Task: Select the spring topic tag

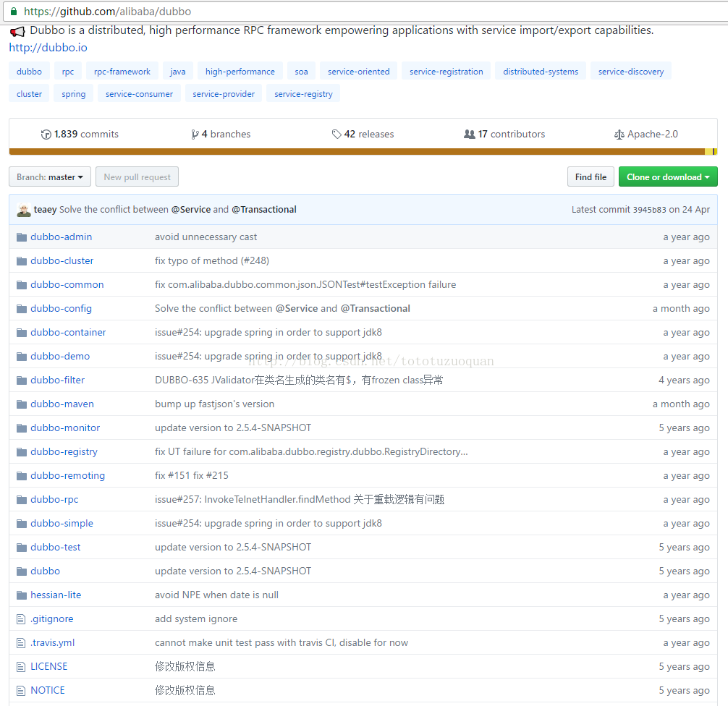Action: (x=73, y=94)
